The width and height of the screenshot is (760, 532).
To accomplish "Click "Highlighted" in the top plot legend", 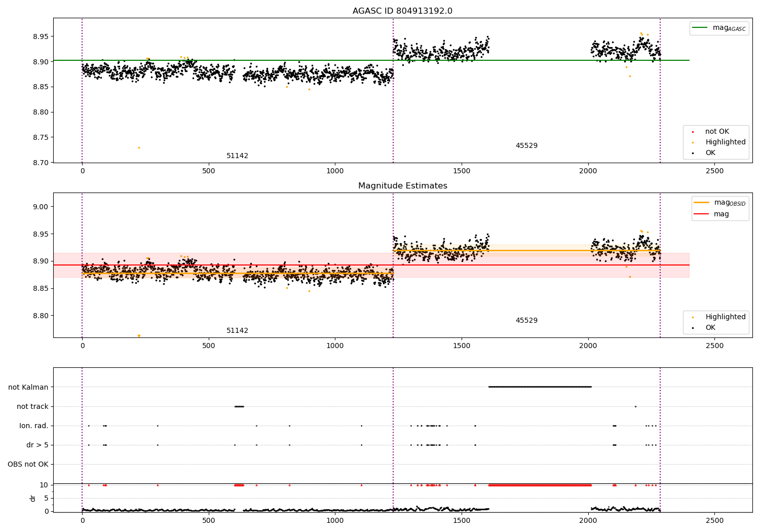I will [x=725, y=142].
